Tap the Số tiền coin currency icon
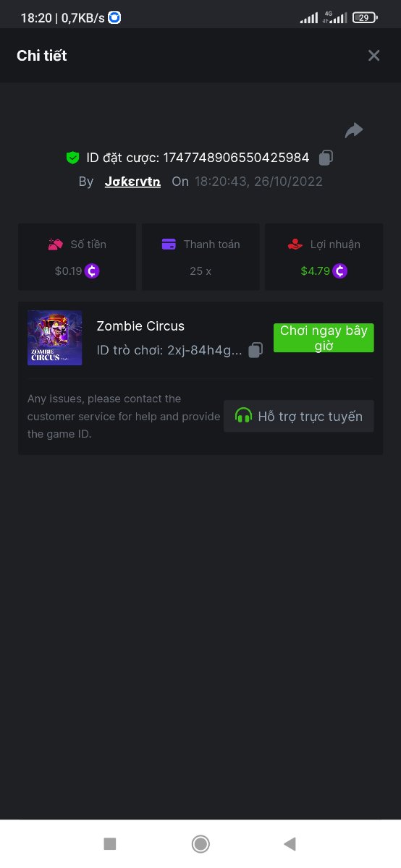Viewport: 401px width, 868px height. (92, 271)
